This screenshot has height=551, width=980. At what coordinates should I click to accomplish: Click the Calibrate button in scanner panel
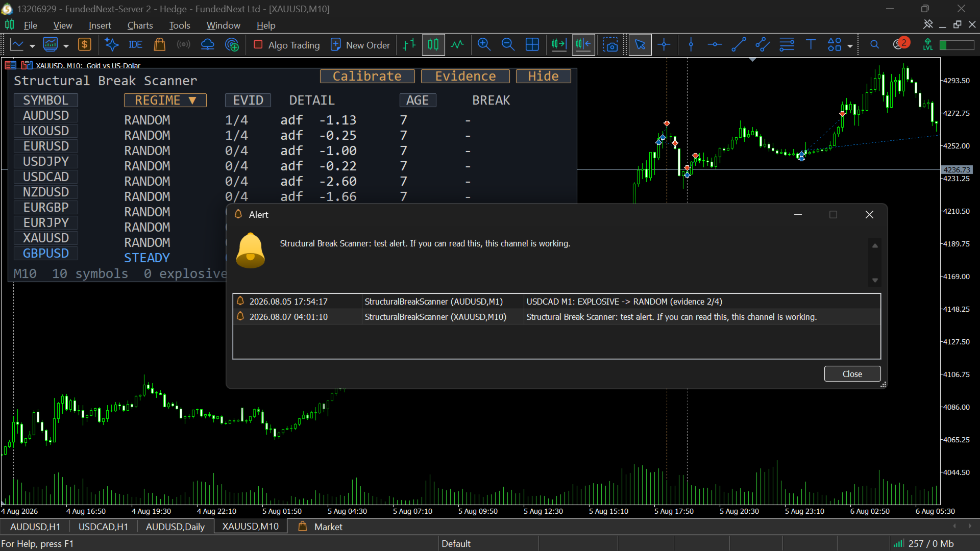(x=367, y=77)
